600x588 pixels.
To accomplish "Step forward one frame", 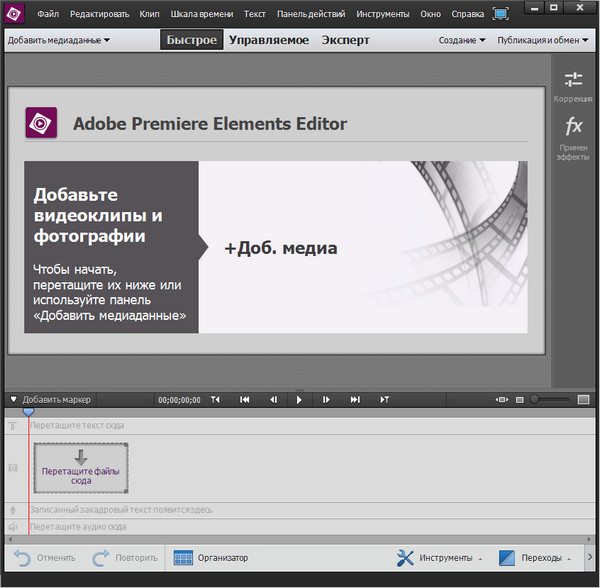I will tap(326, 400).
